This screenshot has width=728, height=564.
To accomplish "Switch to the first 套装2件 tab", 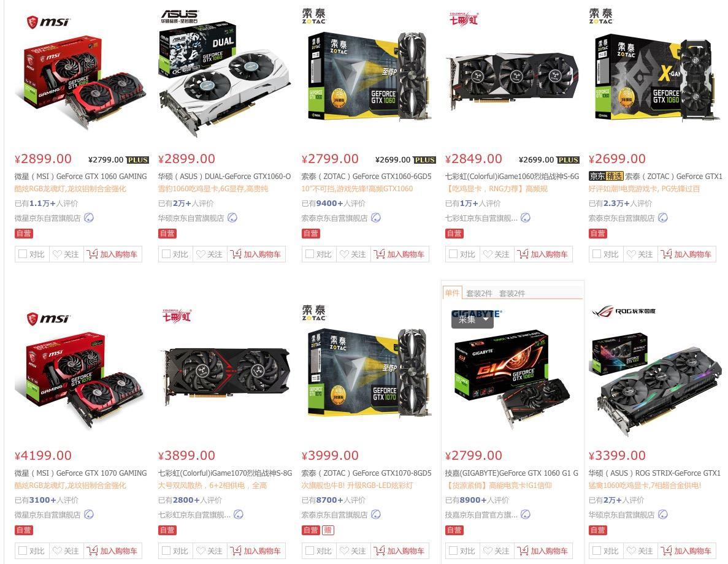I will (479, 294).
